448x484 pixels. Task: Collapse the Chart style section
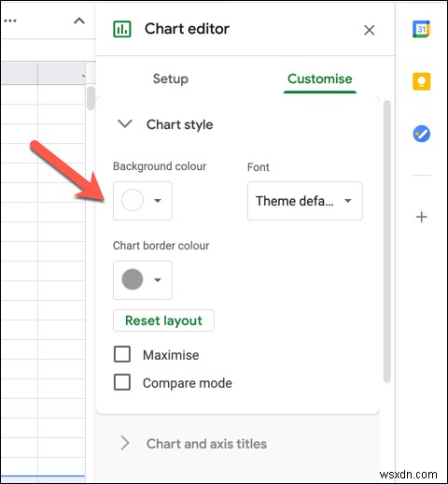pos(125,123)
